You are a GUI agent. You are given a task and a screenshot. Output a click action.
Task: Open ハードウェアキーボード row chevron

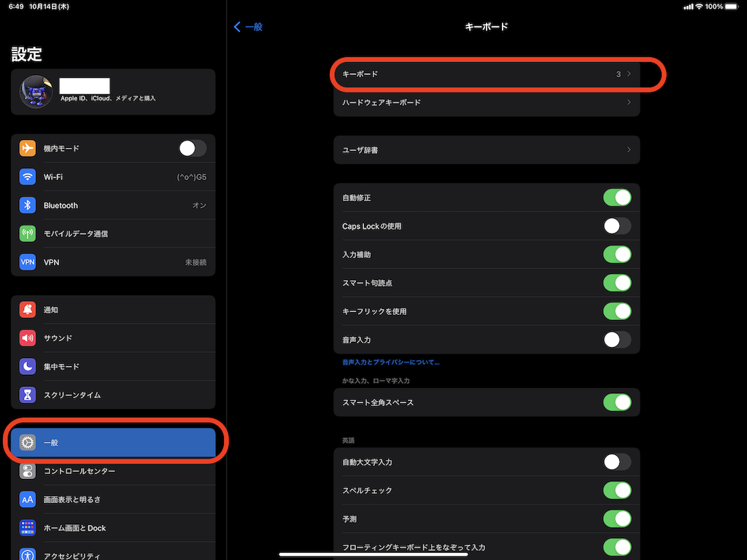click(x=628, y=103)
